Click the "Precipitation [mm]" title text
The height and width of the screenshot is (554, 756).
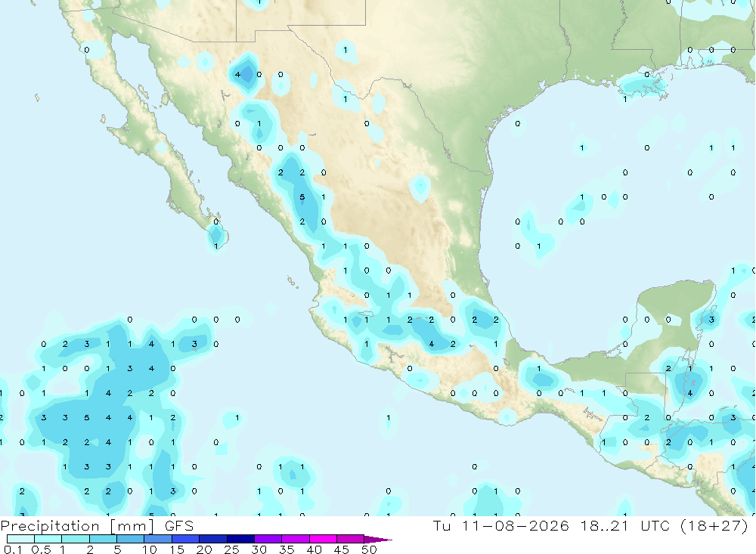coord(77,526)
